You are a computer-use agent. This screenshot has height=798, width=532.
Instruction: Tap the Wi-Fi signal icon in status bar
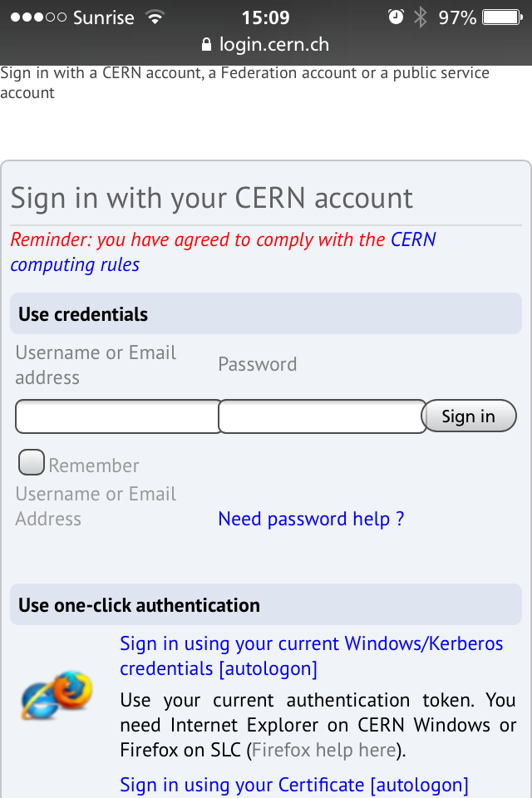click(155, 17)
